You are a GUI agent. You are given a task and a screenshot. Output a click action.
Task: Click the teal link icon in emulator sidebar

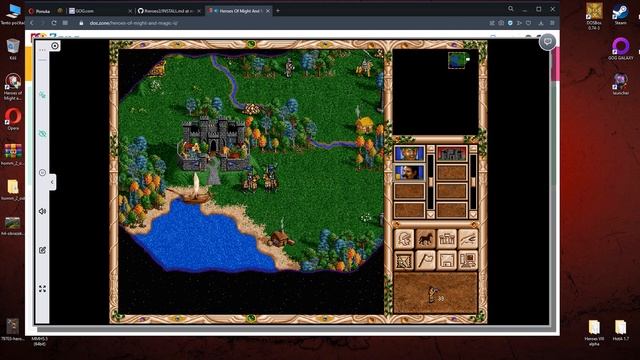42,95
